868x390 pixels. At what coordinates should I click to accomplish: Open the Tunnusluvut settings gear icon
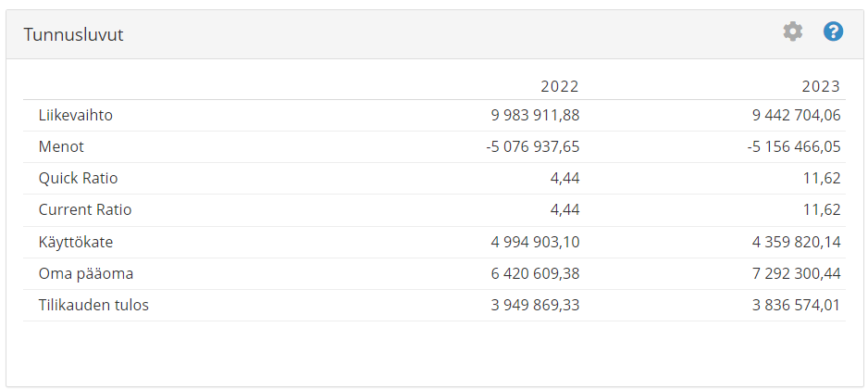click(x=793, y=31)
